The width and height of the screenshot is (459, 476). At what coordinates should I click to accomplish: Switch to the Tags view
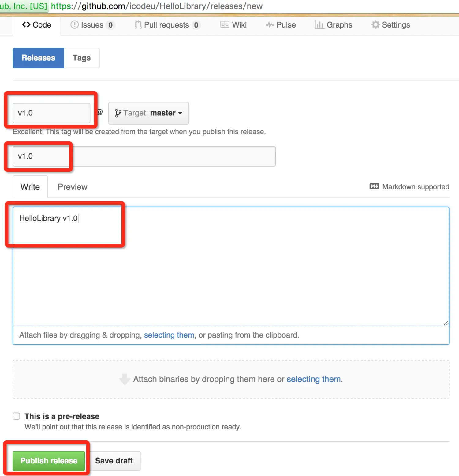click(x=82, y=58)
